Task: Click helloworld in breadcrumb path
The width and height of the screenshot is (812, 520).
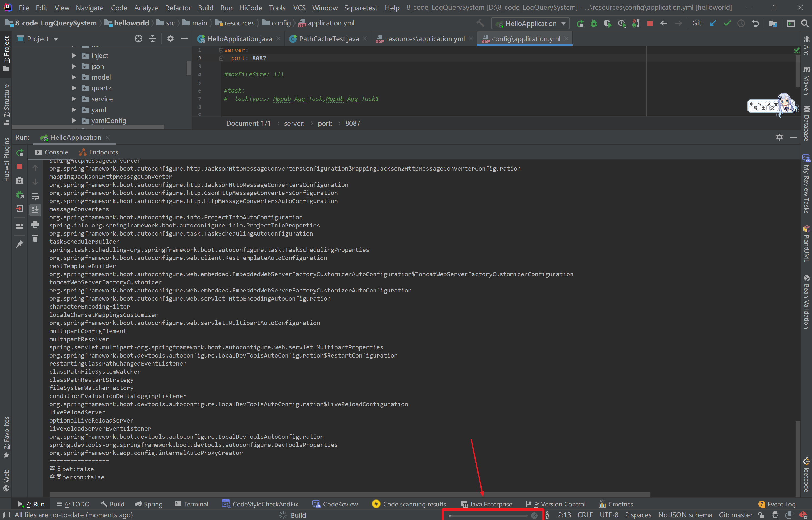Action: click(127, 23)
